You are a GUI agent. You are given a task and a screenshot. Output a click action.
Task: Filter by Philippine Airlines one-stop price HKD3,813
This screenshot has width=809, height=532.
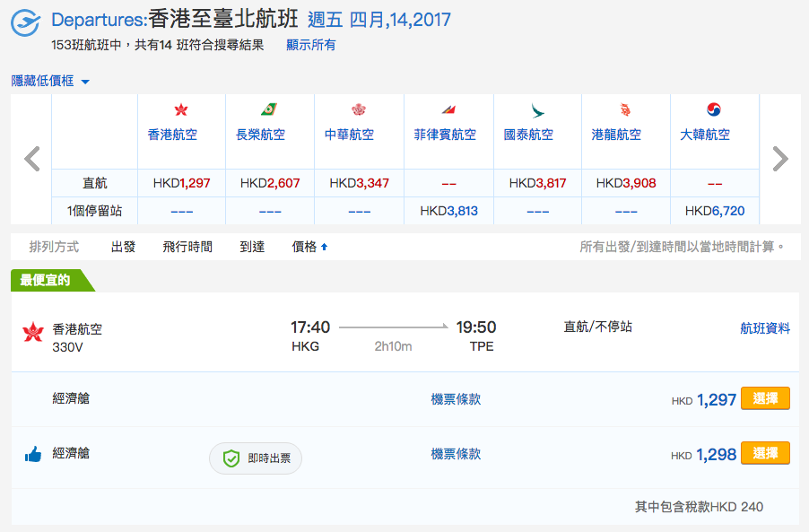point(448,211)
